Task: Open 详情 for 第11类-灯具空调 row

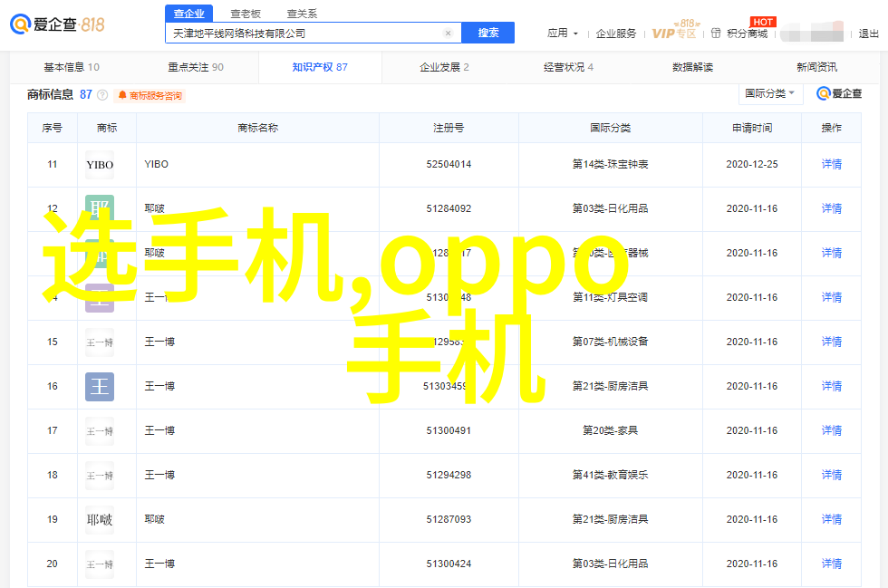Action: pos(832,297)
